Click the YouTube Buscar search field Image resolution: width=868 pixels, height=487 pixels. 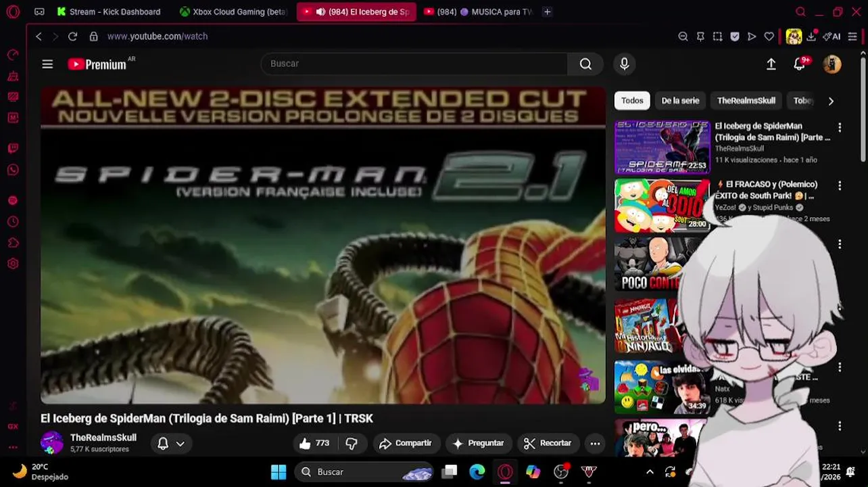[x=414, y=64]
